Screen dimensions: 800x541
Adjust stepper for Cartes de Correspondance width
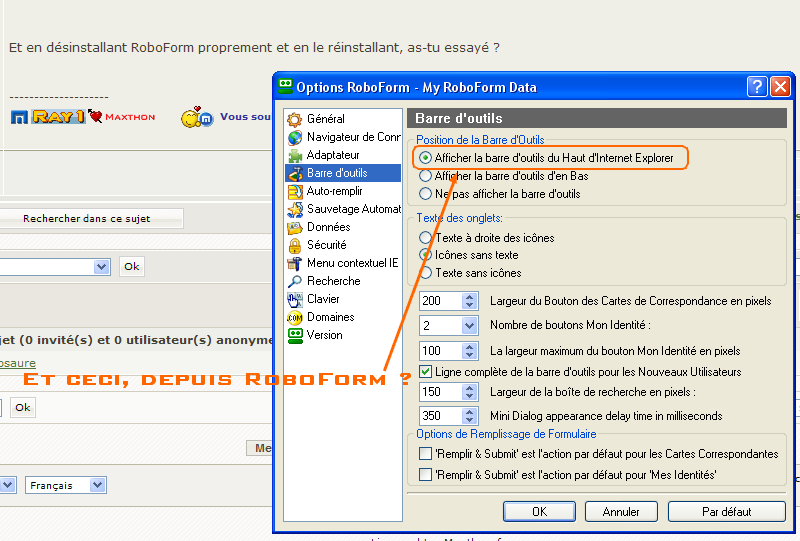[x=469, y=301]
